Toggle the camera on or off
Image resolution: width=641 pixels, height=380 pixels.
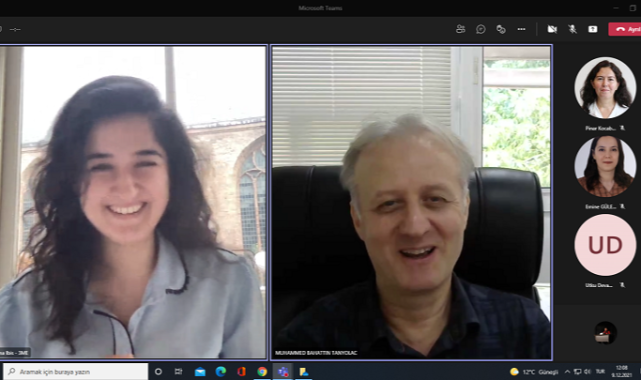coord(552,29)
